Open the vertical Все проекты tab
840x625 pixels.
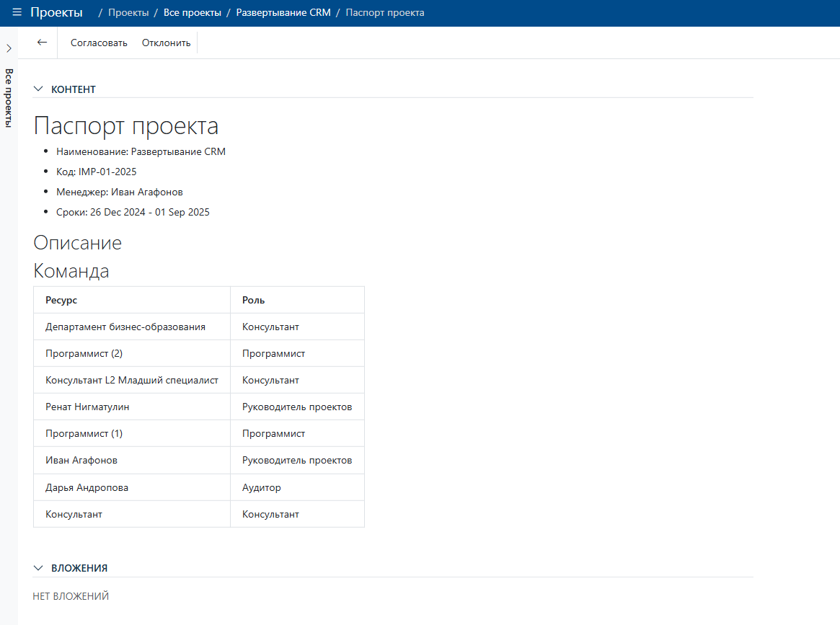click(9, 98)
